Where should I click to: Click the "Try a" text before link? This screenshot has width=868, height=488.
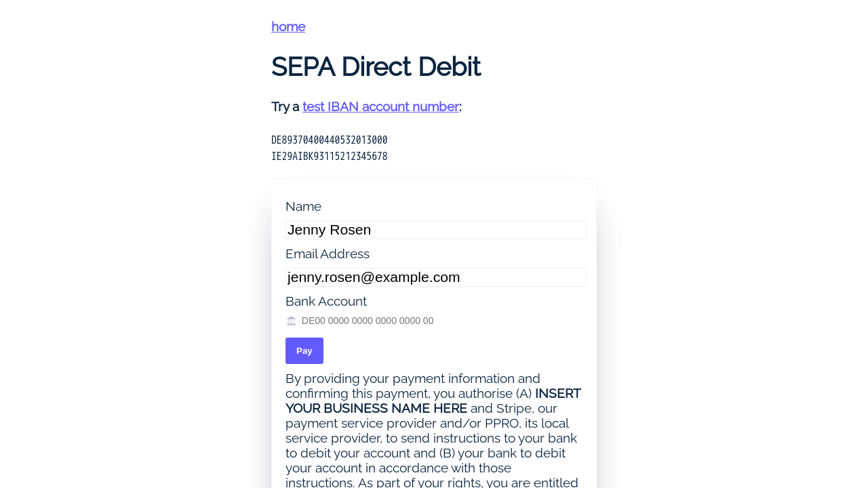[285, 106]
